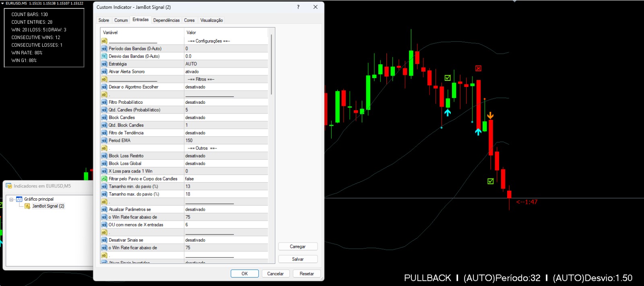Screen dimensions: 644x286
Task: Click the Tamanho min. do pavio row icon
Action: [x=104, y=186]
